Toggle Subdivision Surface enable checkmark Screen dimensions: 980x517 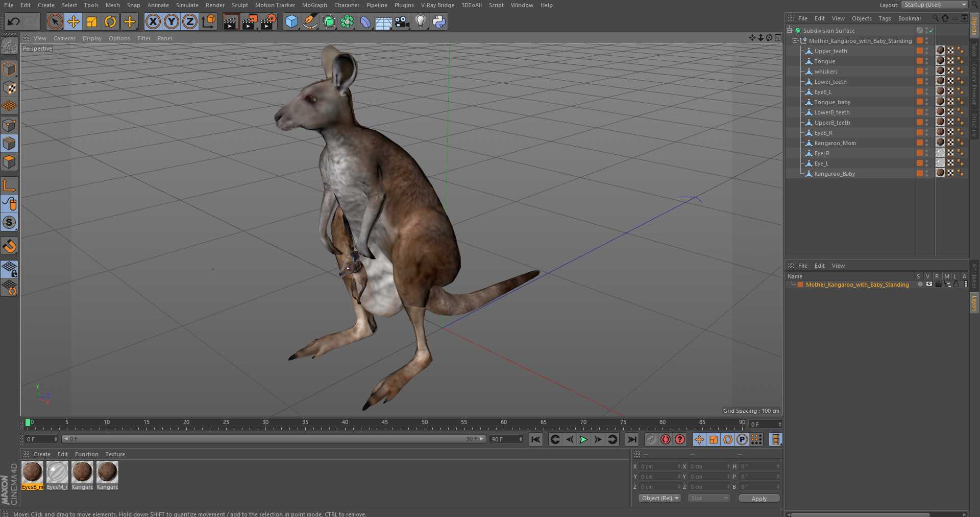pyautogui.click(x=932, y=31)
